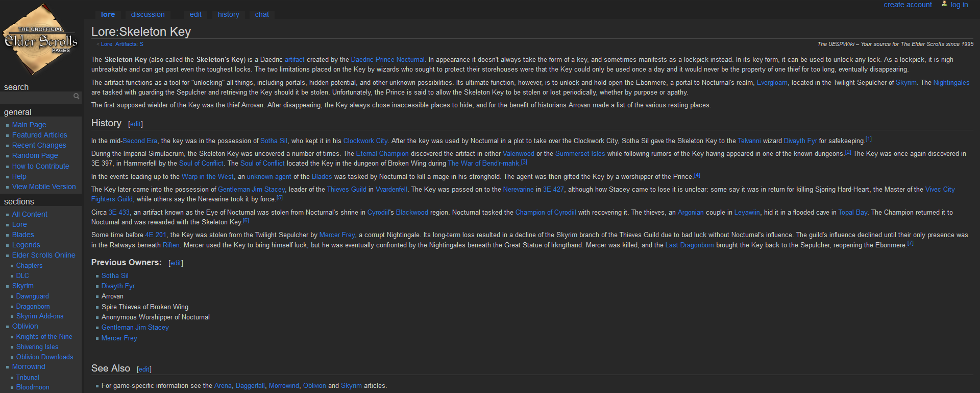Viewport: 980px width, 393px height.
Task: Click edit beside Previous Owners heading
Action: pyautogui.click(x=176, y=263)
